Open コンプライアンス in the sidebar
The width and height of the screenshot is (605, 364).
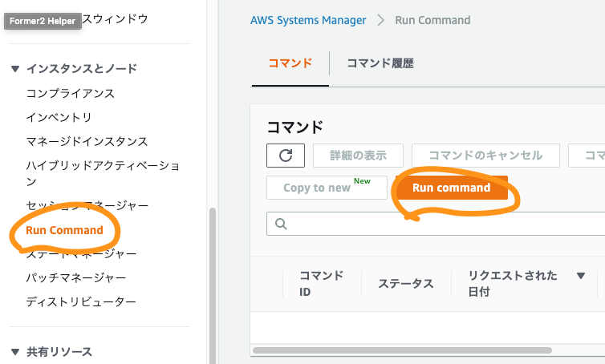(x=71, y=93)
